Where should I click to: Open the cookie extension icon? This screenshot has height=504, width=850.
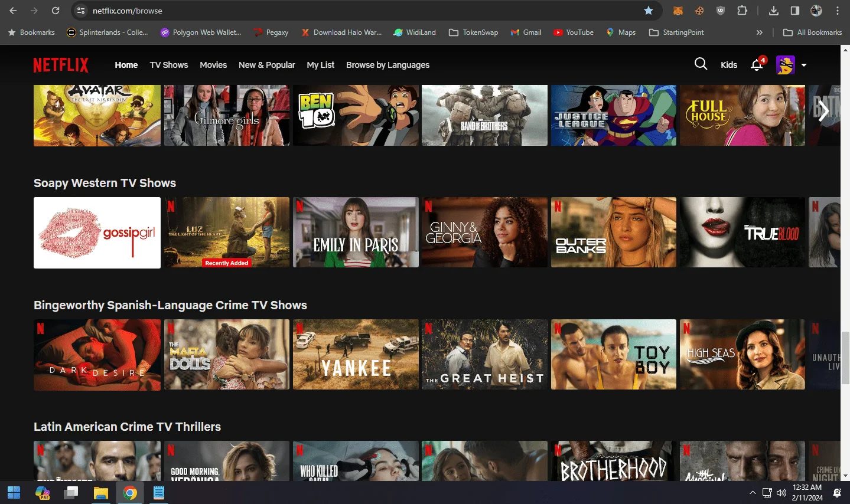coord(699,11)
